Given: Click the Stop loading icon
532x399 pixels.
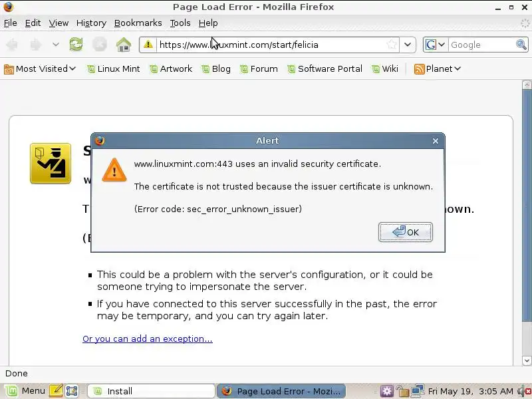Looking at the screenshot, I should coord(100,45).
